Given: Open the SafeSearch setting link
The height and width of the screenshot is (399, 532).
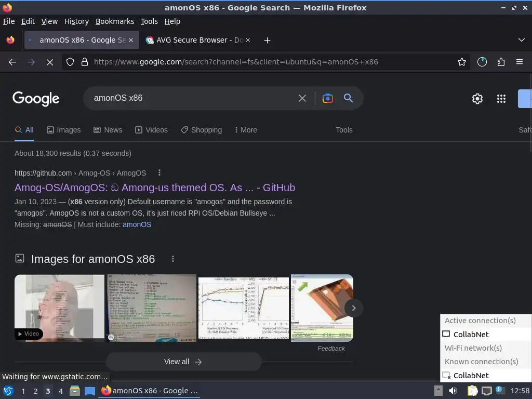Looking at the screenshot, I should tap(525, 130).
